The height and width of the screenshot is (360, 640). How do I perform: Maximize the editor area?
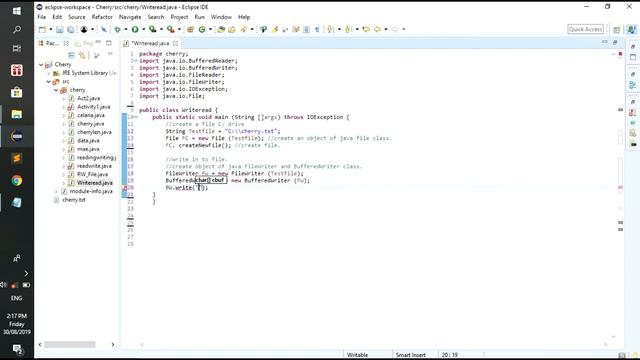pyautogui.click(x=615, y=42)
